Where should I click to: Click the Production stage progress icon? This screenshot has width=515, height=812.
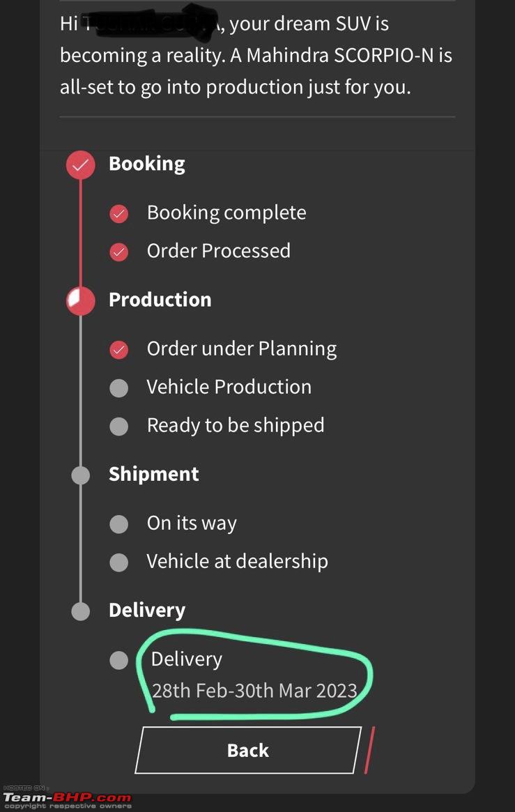pos(81,301)
